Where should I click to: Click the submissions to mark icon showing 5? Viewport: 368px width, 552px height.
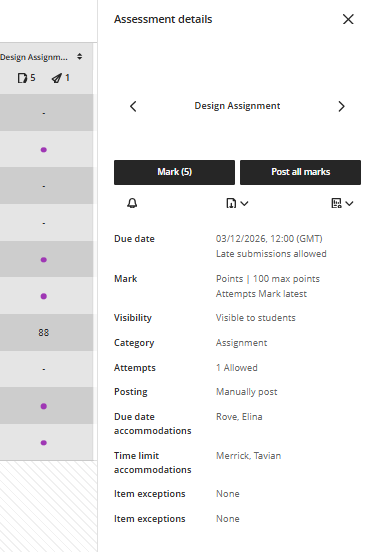click(26, 78)
